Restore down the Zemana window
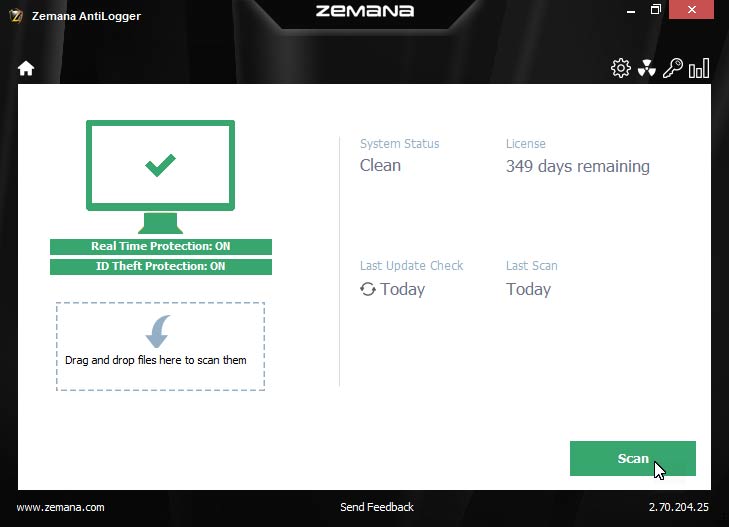 tap(656, 10)
